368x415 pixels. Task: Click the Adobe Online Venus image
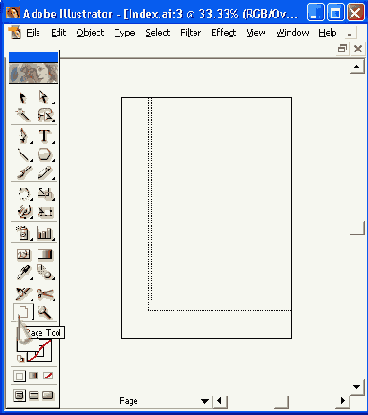[33, 73]
